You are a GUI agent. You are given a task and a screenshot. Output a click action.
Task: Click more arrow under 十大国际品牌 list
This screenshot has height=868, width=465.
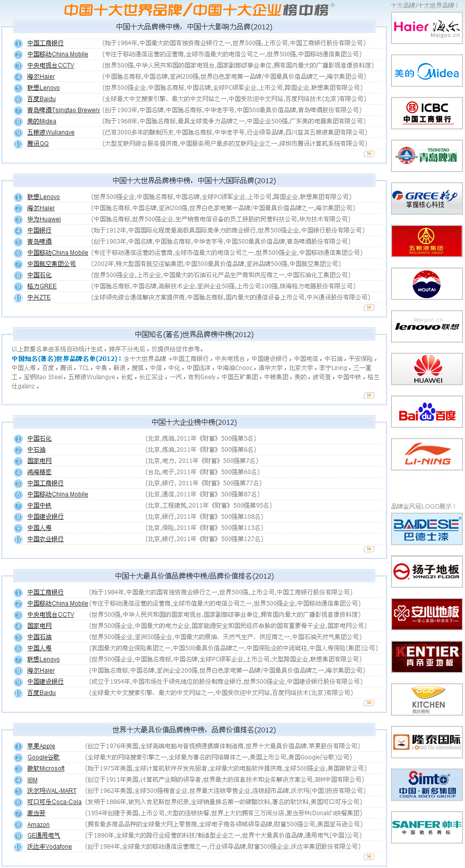coord(369,307)
